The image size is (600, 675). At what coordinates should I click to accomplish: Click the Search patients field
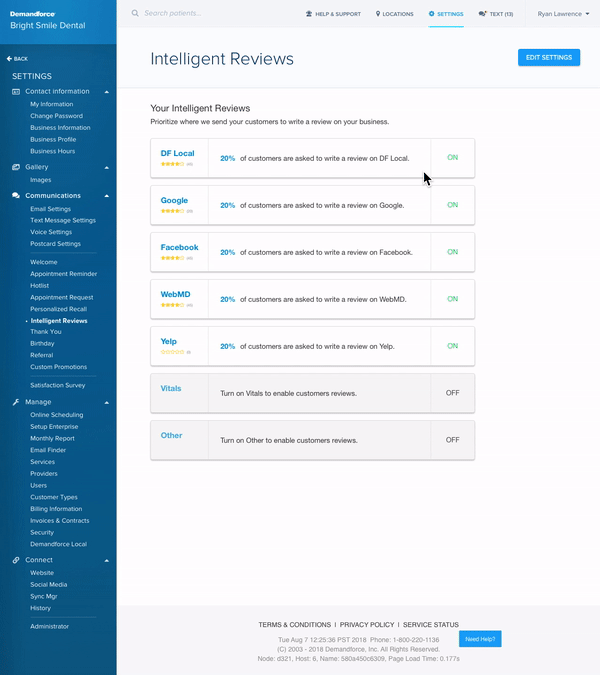click(x=172, y=13)
